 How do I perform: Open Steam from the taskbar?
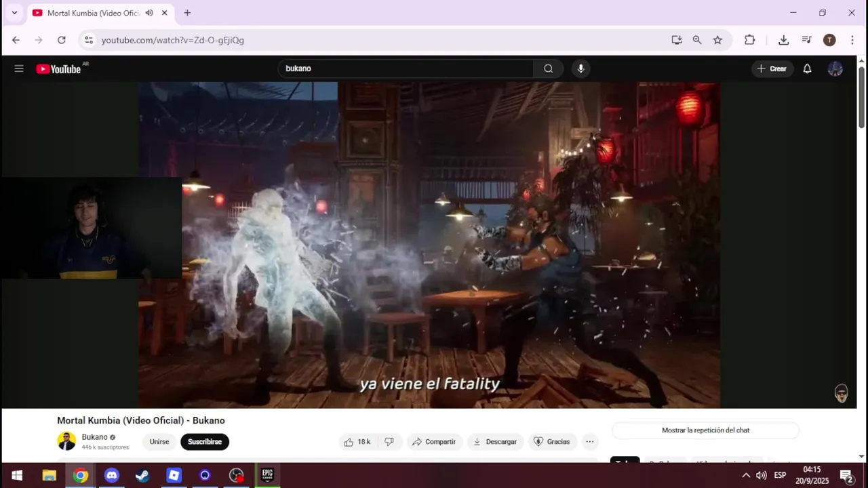point(142,475)
